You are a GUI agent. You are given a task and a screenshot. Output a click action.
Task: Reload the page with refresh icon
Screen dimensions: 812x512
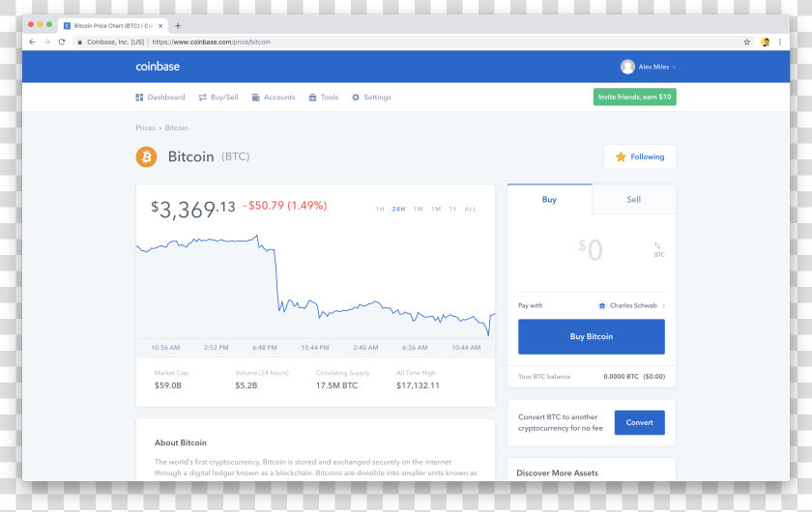[x=62, y=42]
